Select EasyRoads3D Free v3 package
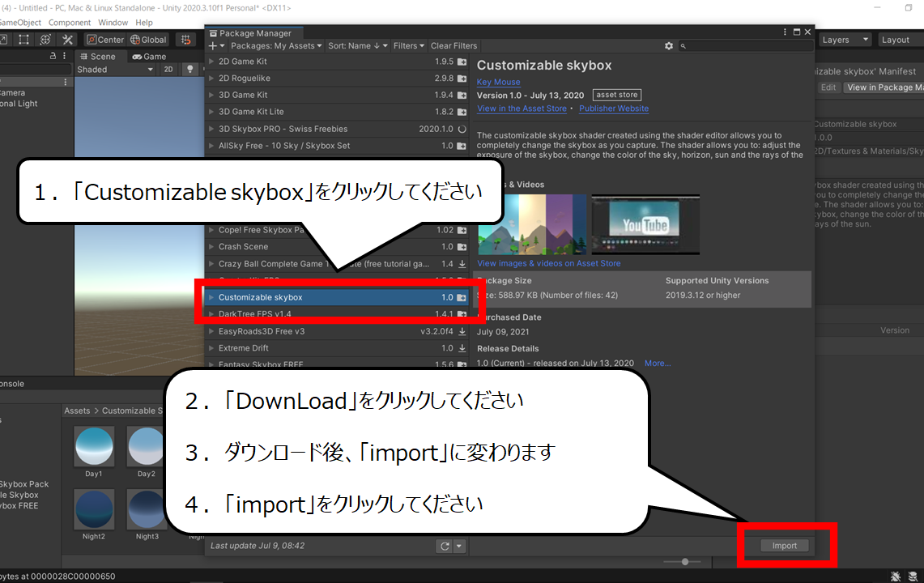 pyautogui.click(x=338, y=331)
